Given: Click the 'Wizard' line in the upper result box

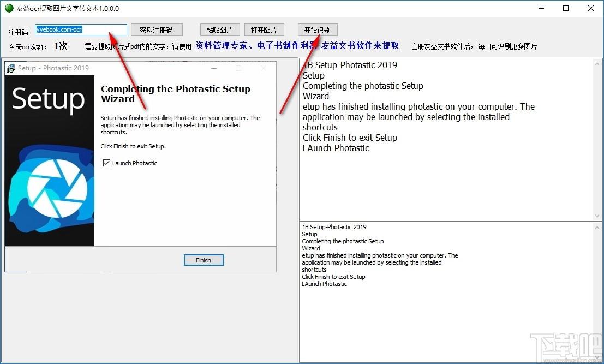Looking at the screenshot, I should click(316, 96).
